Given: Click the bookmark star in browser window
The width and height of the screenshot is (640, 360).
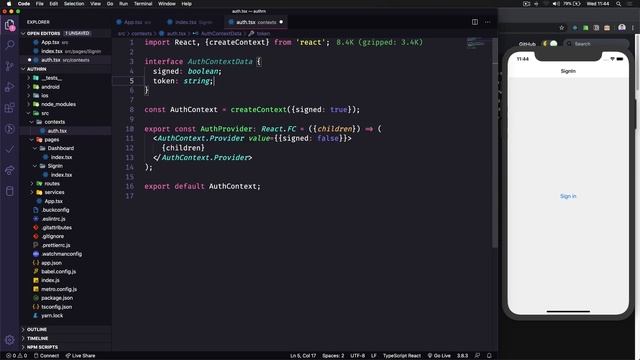Looking at the screenshot, I should pyautogui.click(x=562, y=28).
